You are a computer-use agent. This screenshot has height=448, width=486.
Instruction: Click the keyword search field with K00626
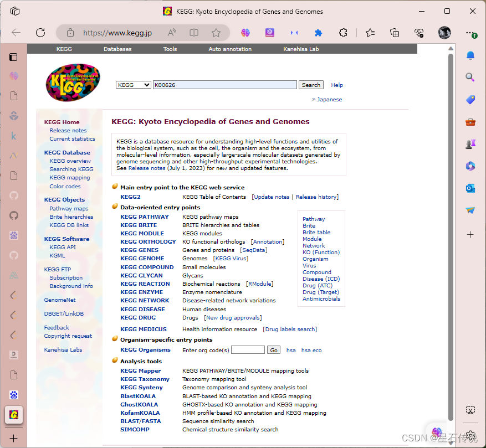[225, 85]
